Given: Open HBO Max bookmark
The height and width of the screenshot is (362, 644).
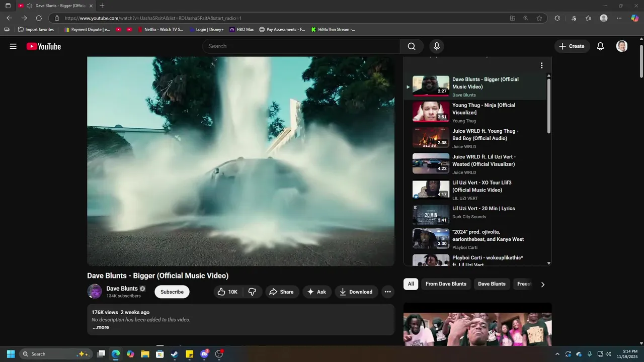Looking at the screenshot, I should coord(242,30).
